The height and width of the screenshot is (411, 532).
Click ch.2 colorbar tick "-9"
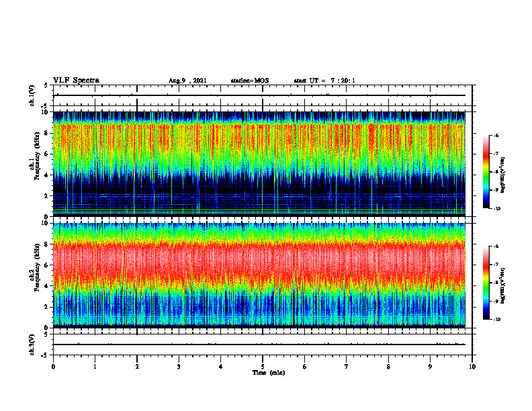coord(496,301)
